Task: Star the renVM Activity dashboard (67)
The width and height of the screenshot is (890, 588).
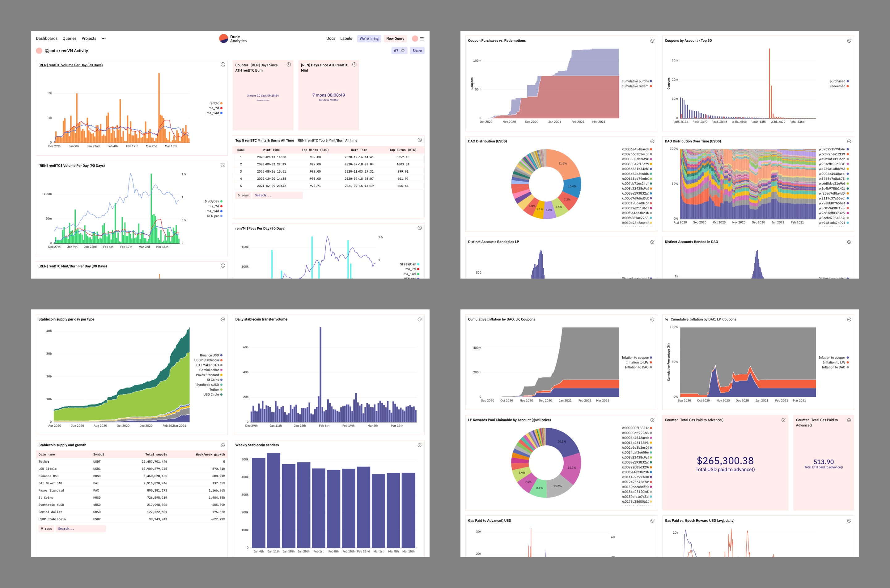Action: click(x=399, y=51)
